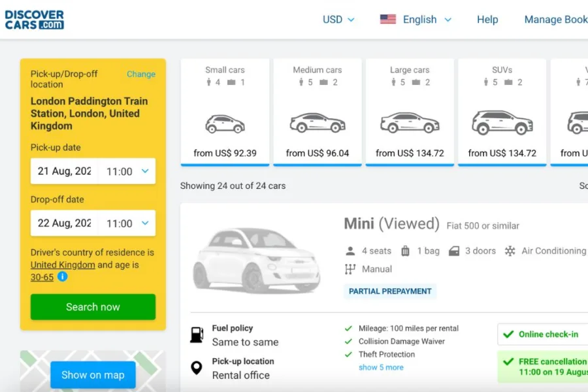Open the pick-up time 11:00 dropdown
Viewport: 588px width, 392px height.
tap(128, 171)
